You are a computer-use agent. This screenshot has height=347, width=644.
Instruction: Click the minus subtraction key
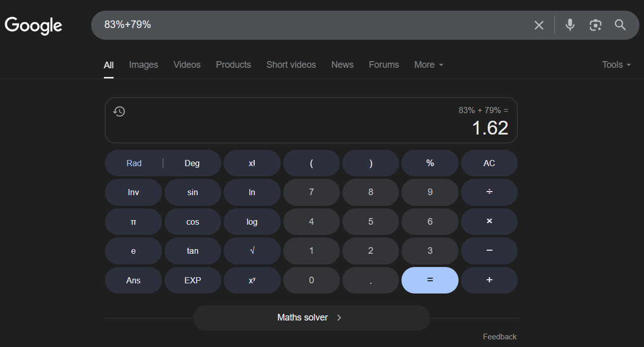point(489,251)
